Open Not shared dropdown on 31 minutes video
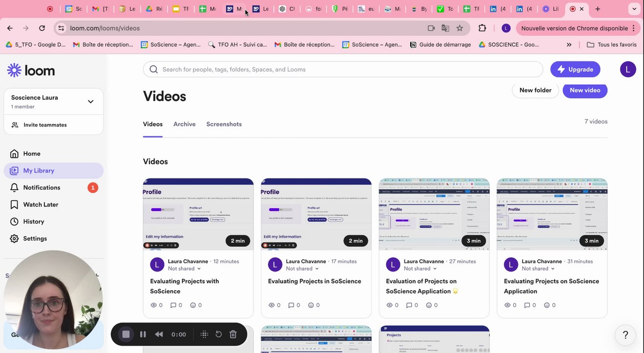 tap(538, 269)
